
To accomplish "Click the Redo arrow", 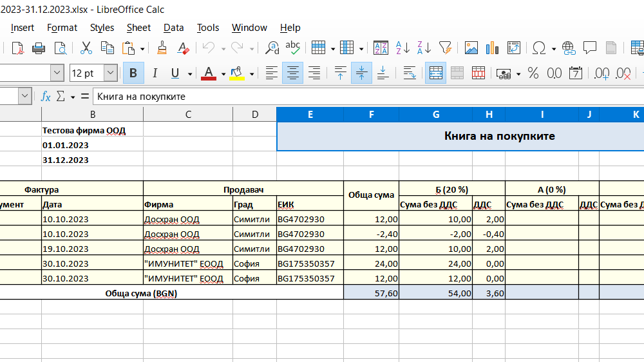I will (x=237, y=48).
